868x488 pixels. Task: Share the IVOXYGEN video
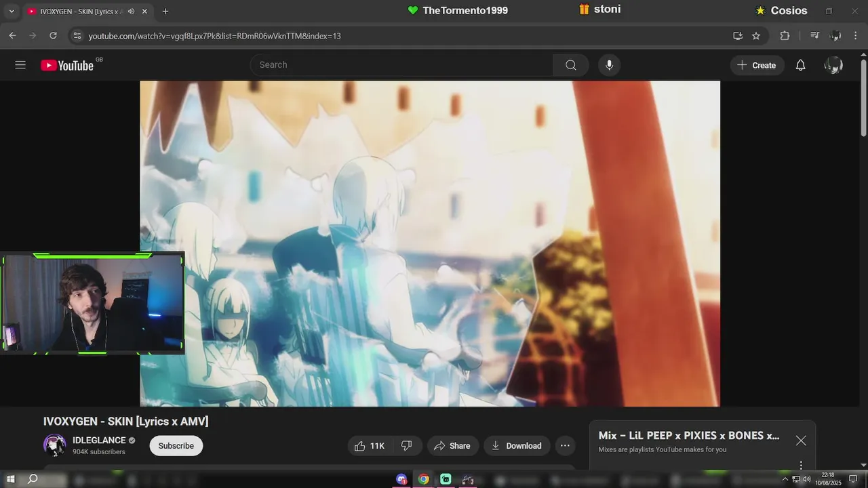452,446
